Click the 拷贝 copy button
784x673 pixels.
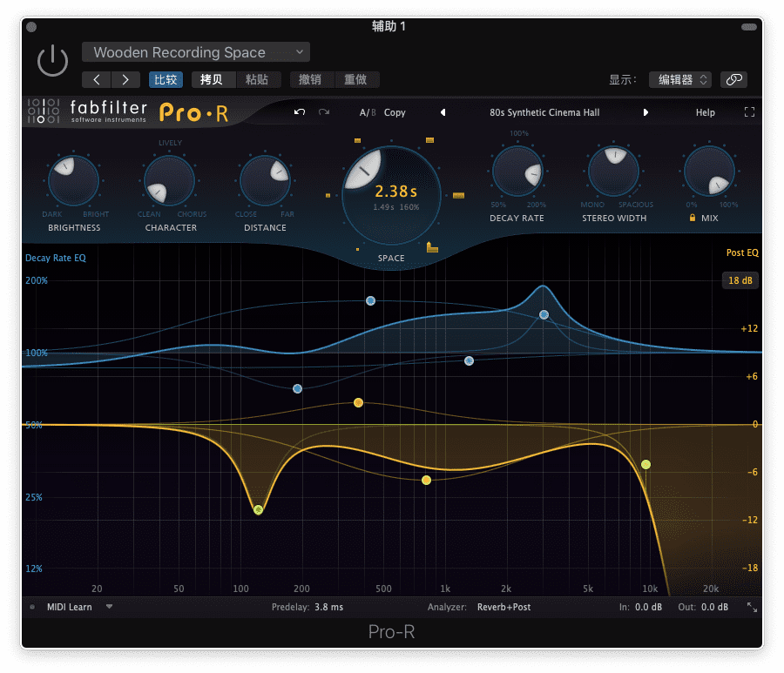[213, 79]
